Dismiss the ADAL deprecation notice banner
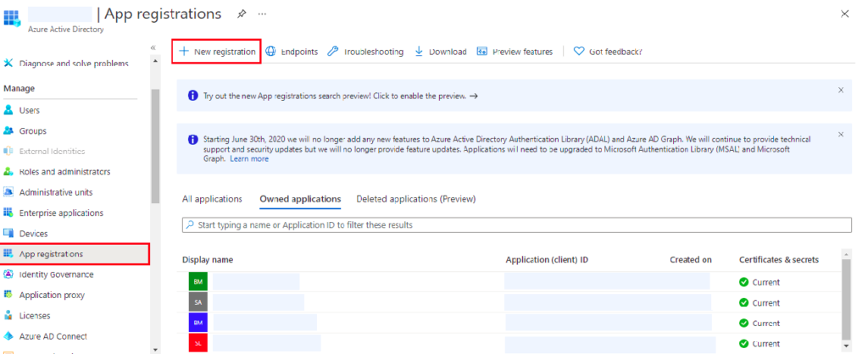 (840, 134)
